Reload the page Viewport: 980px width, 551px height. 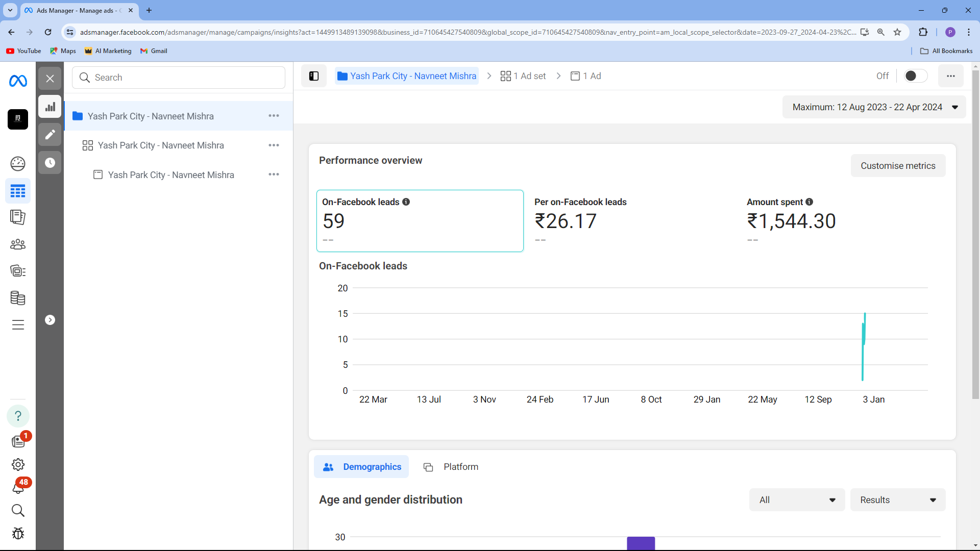pyautogui.click(x=48, y=32)
